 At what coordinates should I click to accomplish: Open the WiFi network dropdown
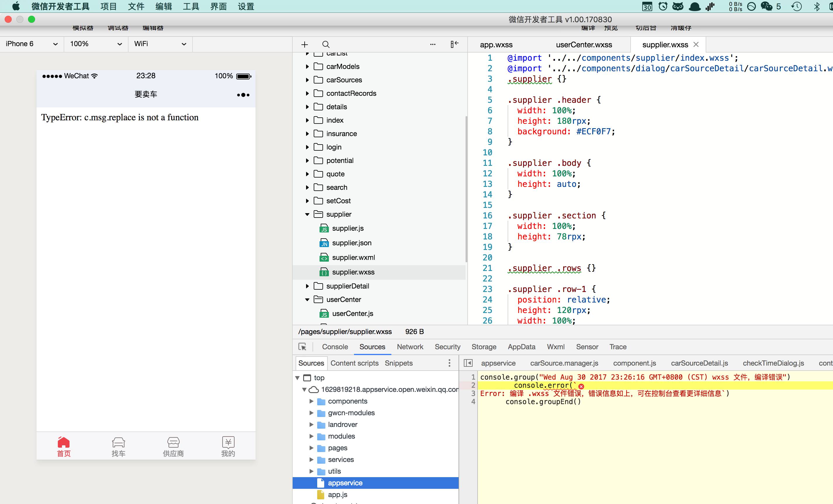(160, 44)
